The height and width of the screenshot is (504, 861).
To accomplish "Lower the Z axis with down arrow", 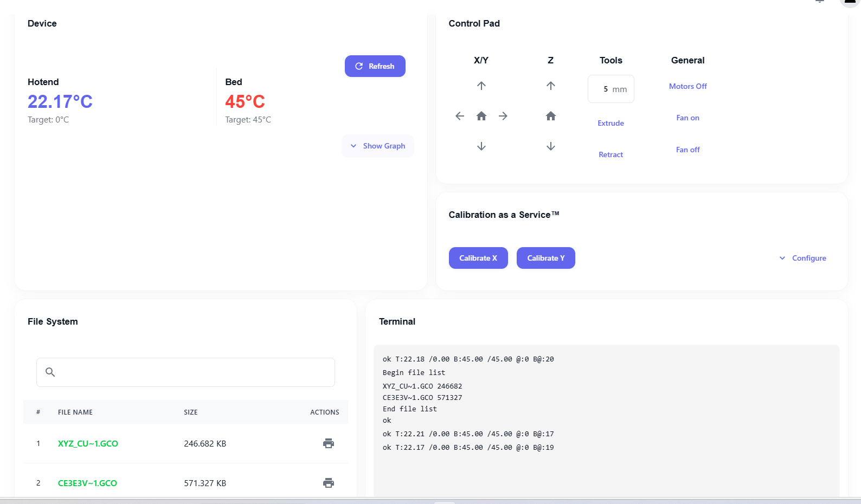I will click(550, 146).
